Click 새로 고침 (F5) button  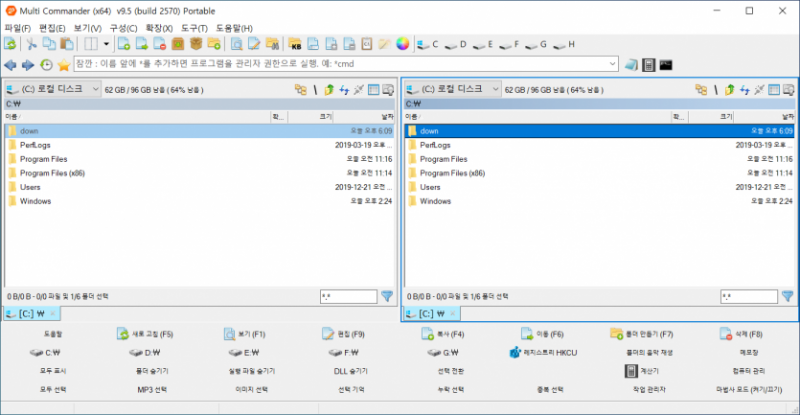click(145, 334)
